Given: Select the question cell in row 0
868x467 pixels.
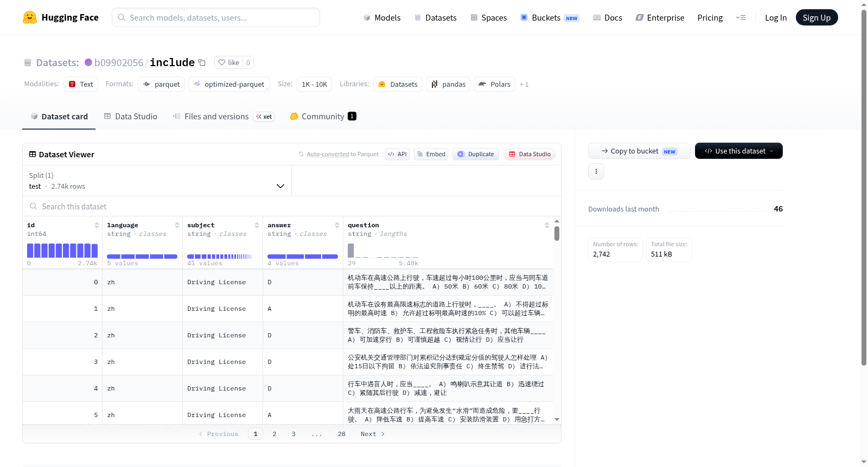Looking at the screenshot, I should (x=448, y=282).
